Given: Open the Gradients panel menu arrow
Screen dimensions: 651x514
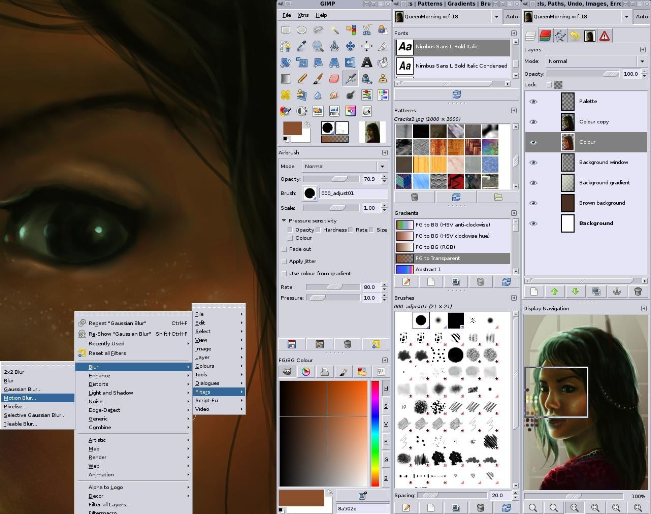Looking at the screenshot, I should pyautogui.click(x=514, y=213).
